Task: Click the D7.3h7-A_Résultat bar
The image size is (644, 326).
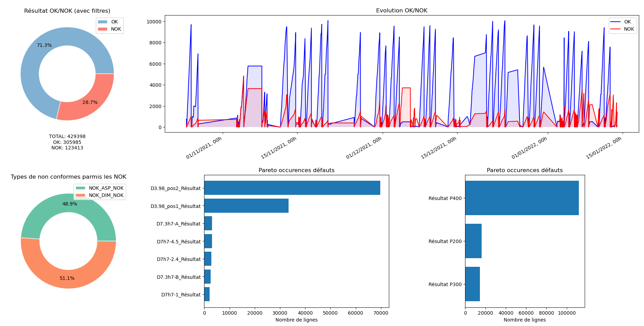Action: coord(208,223)
